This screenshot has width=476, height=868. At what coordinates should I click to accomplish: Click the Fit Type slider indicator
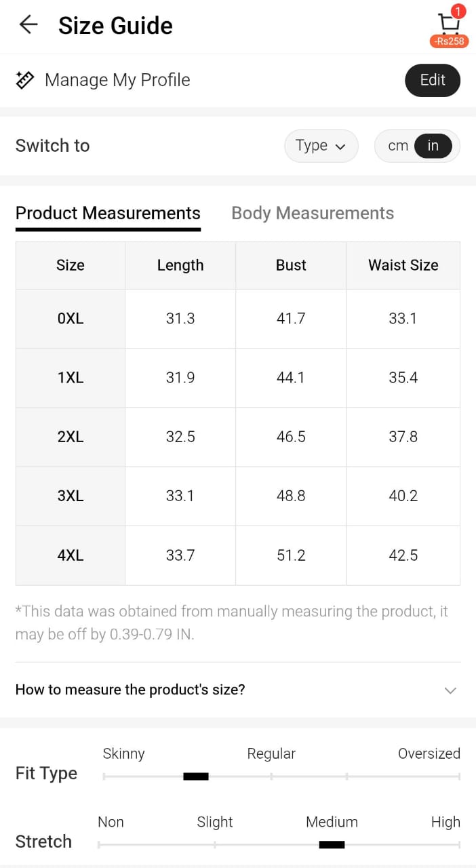coord(196,776)
